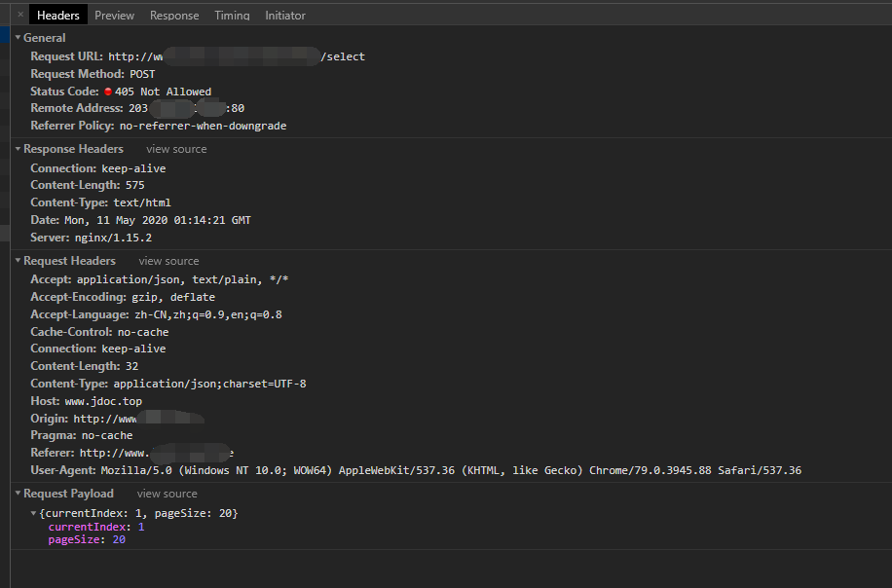Collapse the payload JSON object tree

coord(33,513)
